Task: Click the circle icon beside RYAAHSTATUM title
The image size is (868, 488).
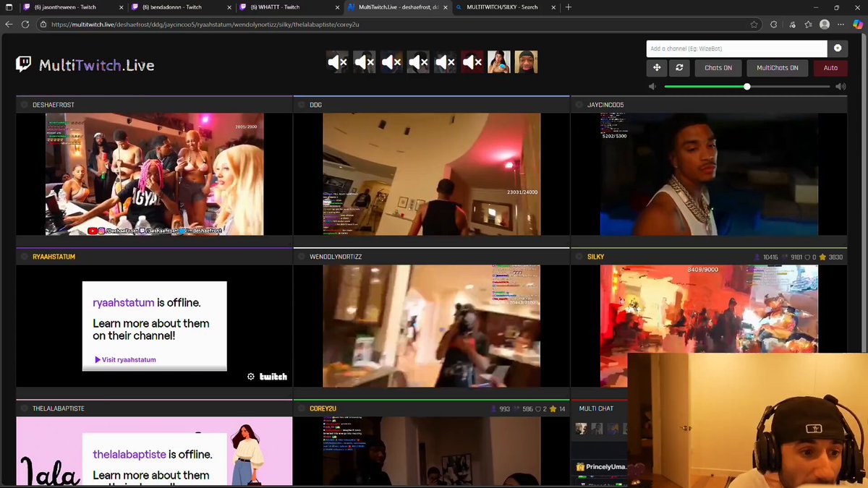Action: (24, 257)
